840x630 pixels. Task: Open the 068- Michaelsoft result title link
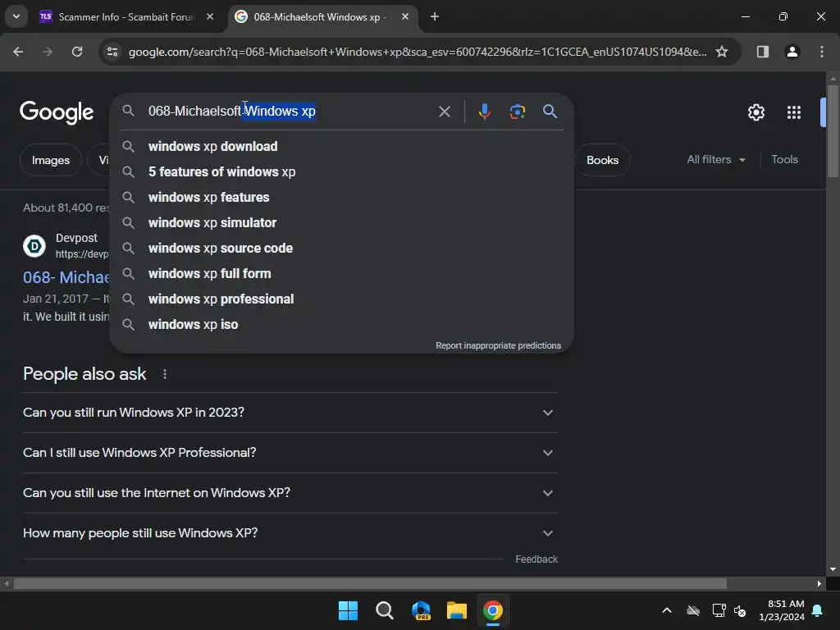click(x=66, y=277)
